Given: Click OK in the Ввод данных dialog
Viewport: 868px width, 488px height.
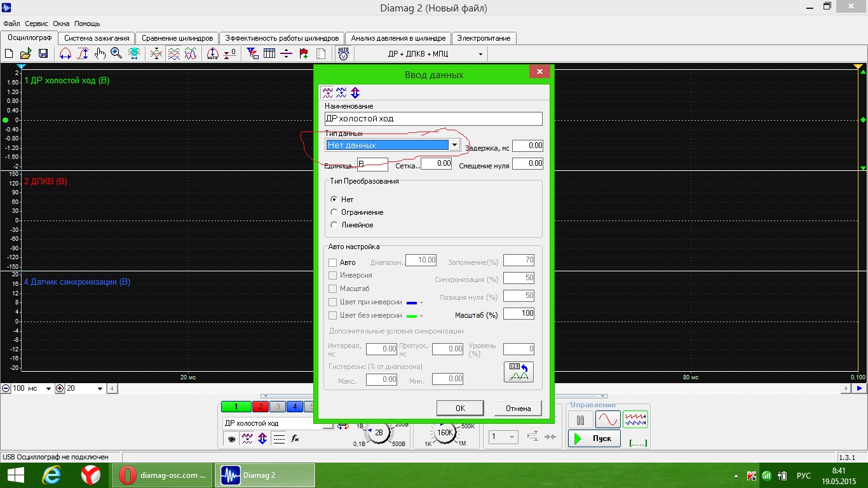Looking at the screenshot, I should [x=460, y=408].
